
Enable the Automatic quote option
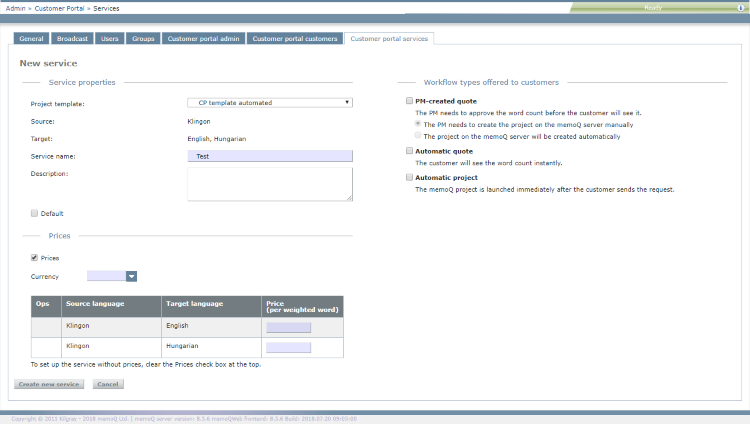[x=409, y=151]
